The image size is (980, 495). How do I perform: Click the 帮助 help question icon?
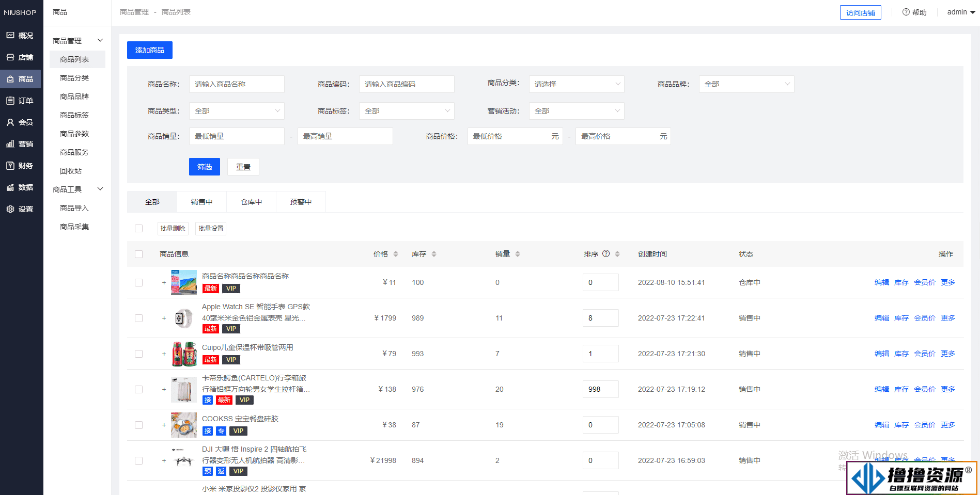click(x=906, y=12)
